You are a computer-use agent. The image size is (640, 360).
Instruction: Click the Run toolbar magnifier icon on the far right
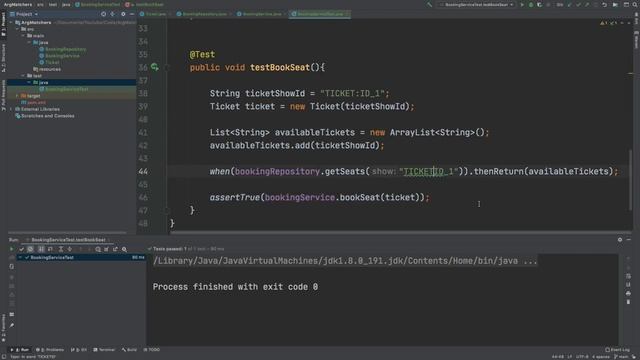[124, 249]
